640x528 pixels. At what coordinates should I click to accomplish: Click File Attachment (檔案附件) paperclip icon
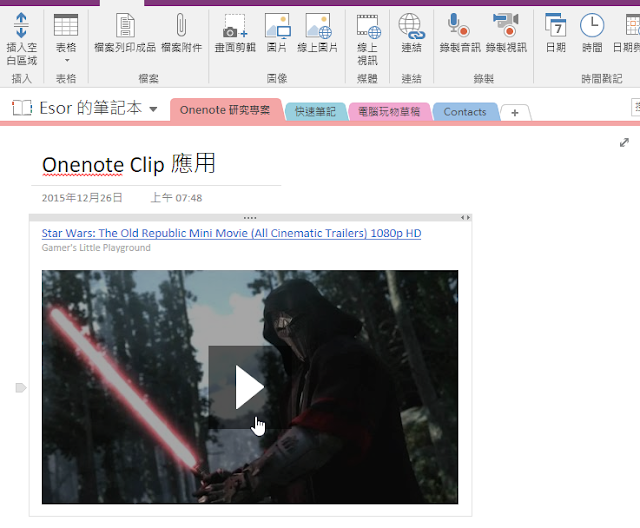(181, 25)
